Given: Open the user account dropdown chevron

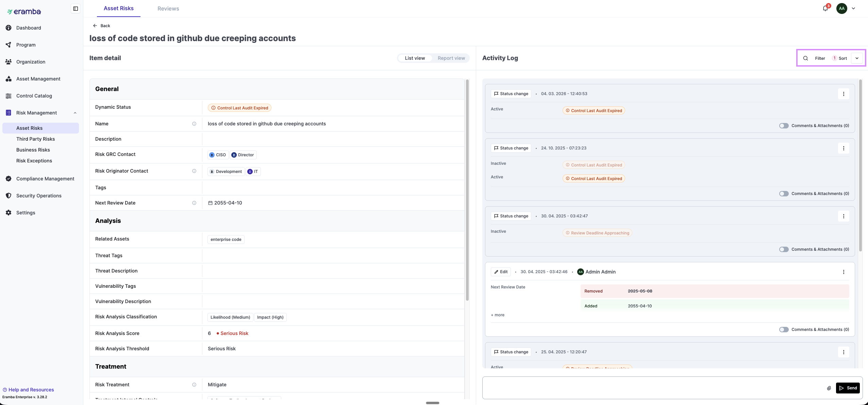Looking at the screenshot, I should click(853, 8).
